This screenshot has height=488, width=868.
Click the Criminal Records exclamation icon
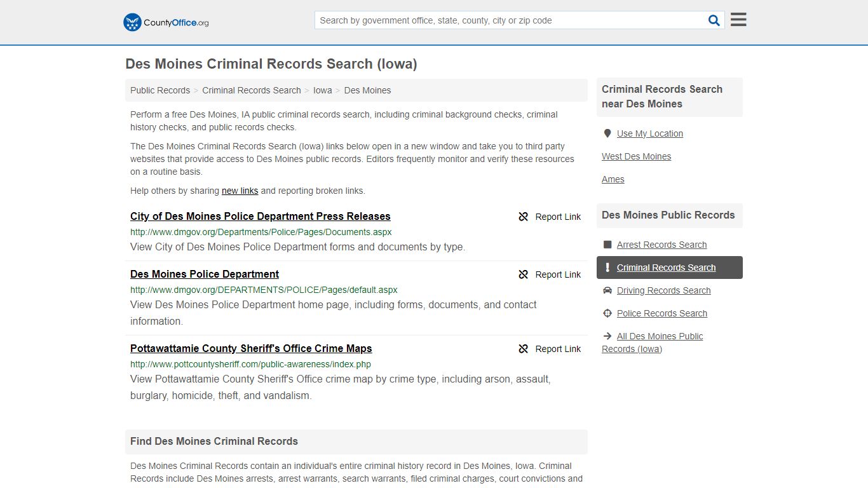point(607,268)
